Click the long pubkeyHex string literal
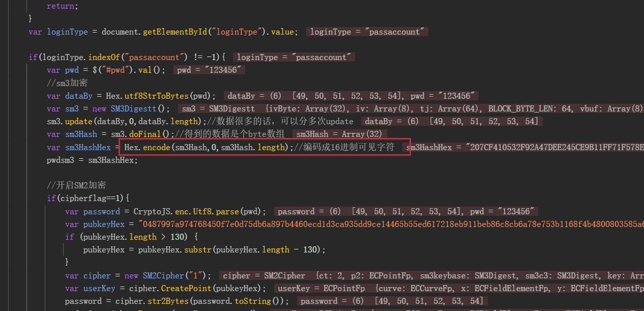This screenshot has height=311, width=644. pyautogui.click(x=387, y=224)
